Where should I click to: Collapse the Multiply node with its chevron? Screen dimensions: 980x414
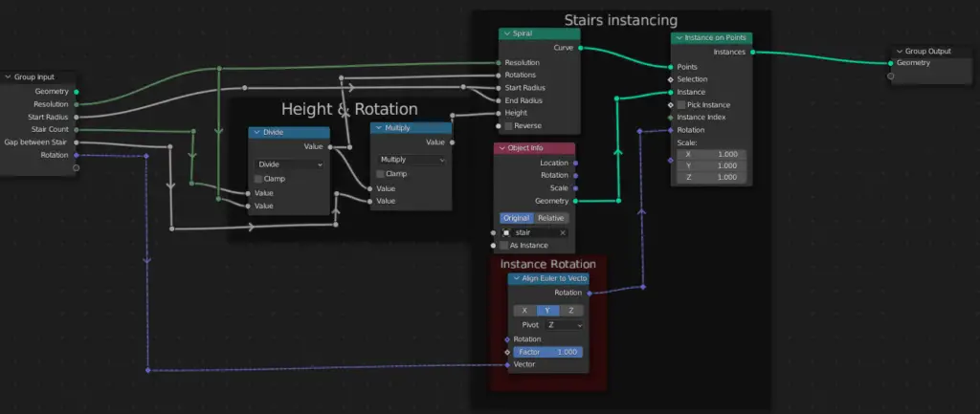(378, 127)
